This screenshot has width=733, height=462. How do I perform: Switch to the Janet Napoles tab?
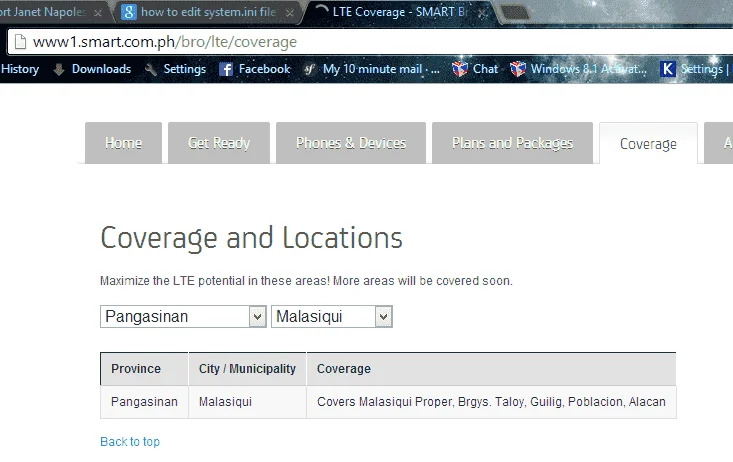[x=51, y=12]
